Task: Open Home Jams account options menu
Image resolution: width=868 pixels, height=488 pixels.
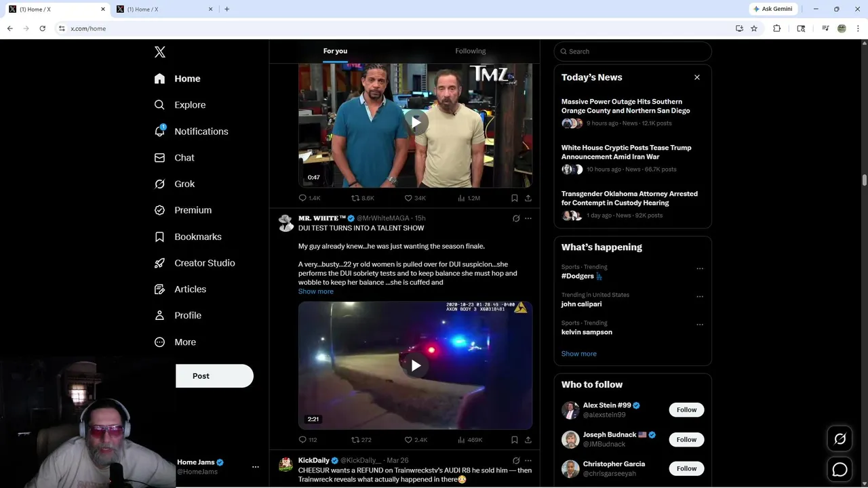Action: coord(256,467)
